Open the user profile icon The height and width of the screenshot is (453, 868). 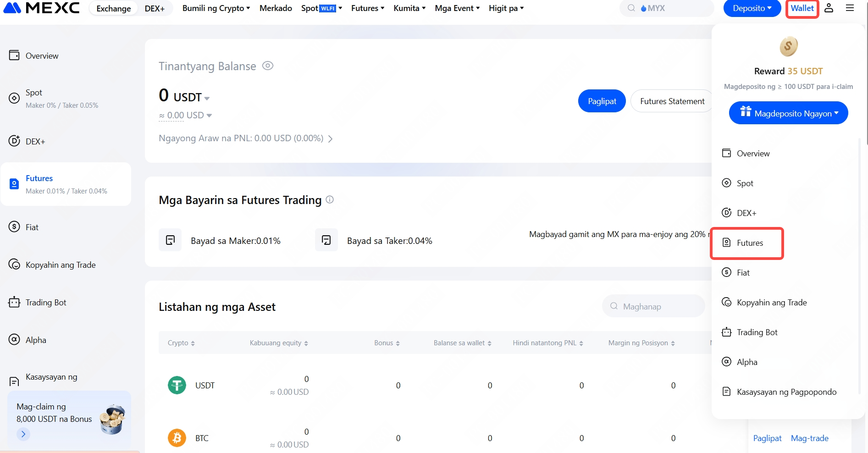click(x=829, y=8)
